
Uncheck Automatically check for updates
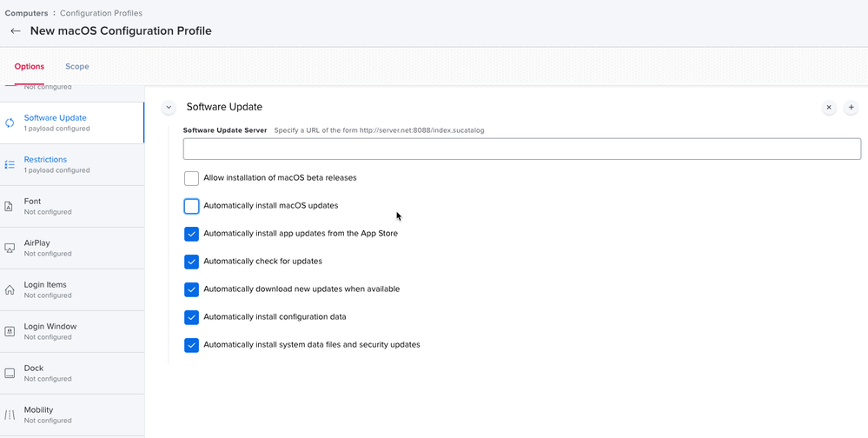tap(191, 262)
